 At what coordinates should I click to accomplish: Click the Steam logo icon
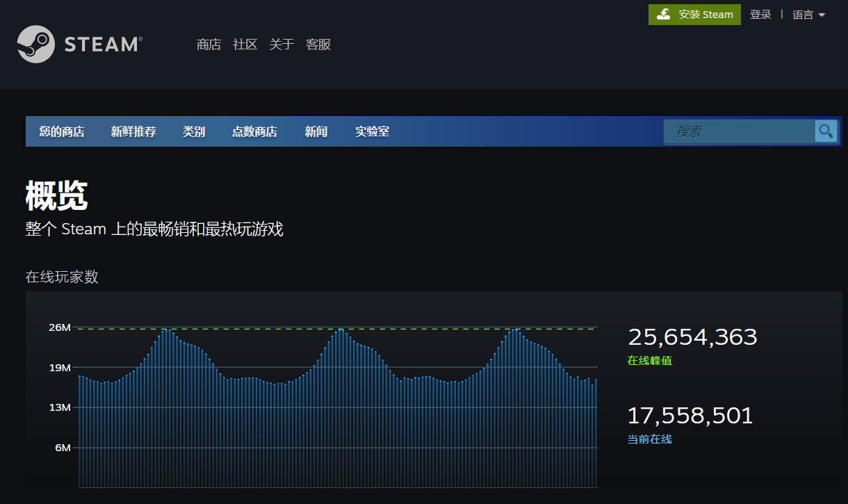[36, 44]
